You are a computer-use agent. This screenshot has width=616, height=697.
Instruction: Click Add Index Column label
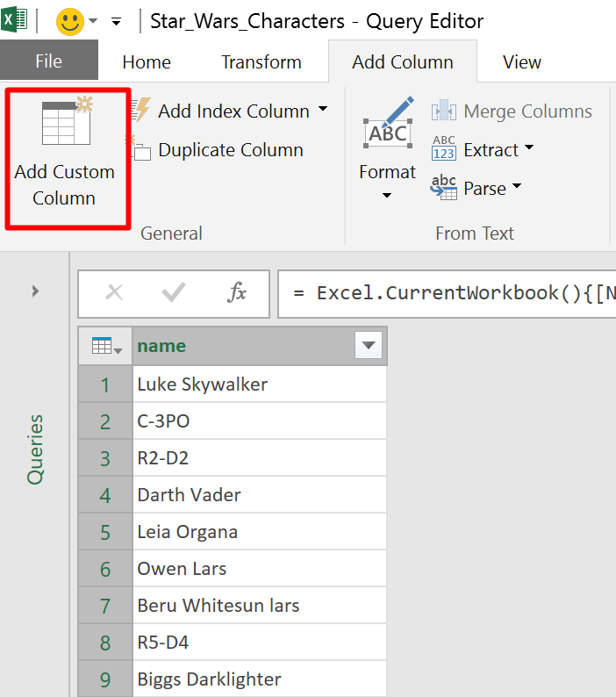click(233, 111)
